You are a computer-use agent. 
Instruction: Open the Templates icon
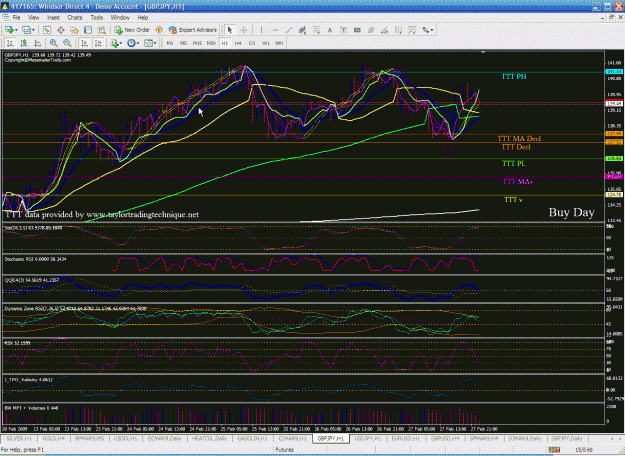[x=148, y=43]
